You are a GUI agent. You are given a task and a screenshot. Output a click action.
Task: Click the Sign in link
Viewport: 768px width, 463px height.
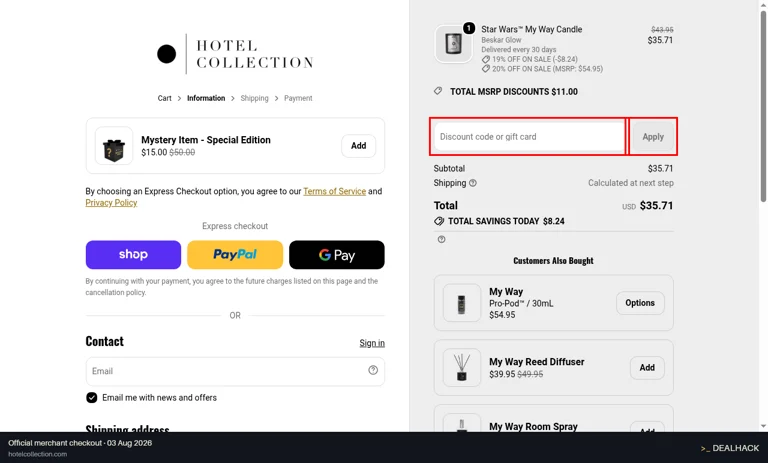click(x=372, y=343)
